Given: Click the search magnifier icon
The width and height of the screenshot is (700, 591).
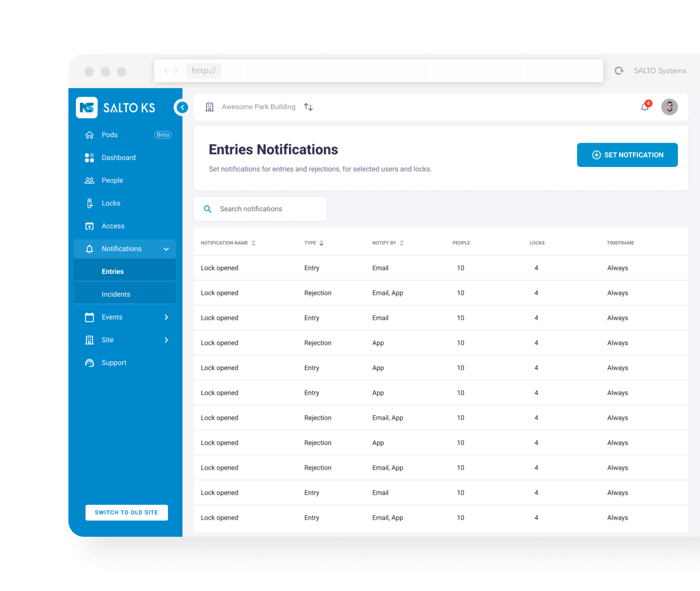Looking at the screenshot, I should 208,209.
